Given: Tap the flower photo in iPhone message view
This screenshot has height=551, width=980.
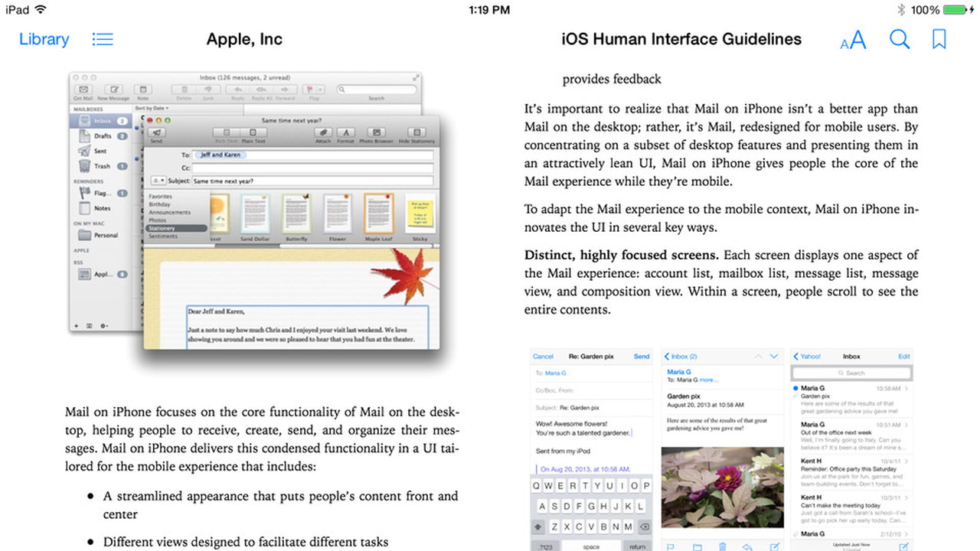Looking at the screenshot, I should [723, 487].
